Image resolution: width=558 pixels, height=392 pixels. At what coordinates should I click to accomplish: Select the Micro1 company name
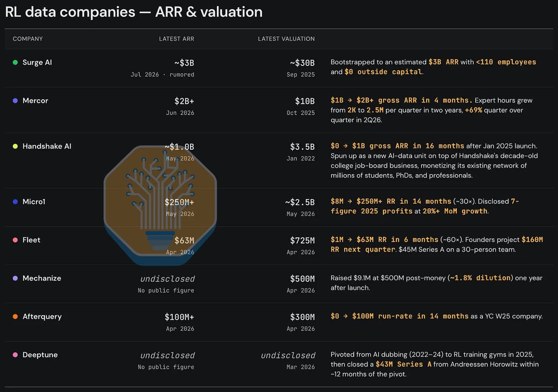[x=34, y=202]
